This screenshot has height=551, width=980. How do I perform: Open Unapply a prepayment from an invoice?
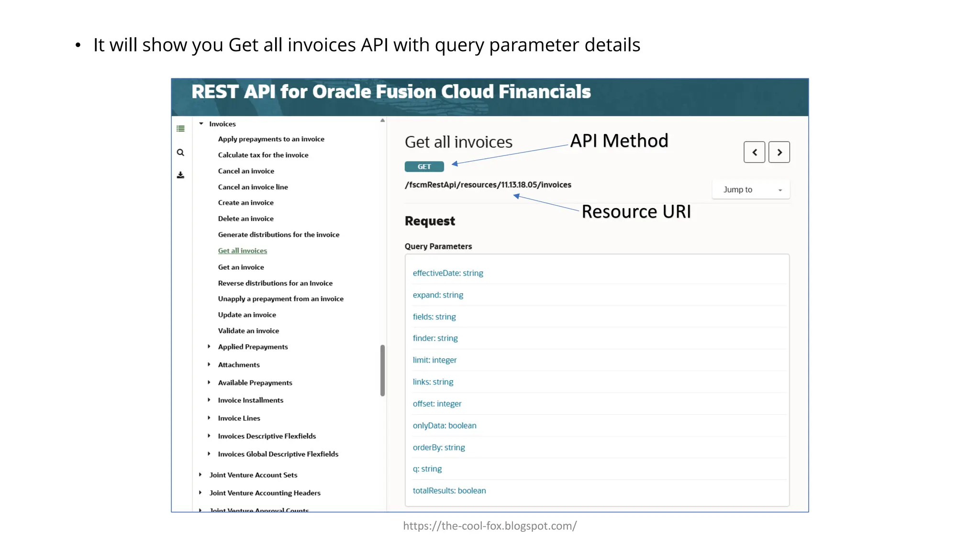pyautogui.click(x=280, y=299)
